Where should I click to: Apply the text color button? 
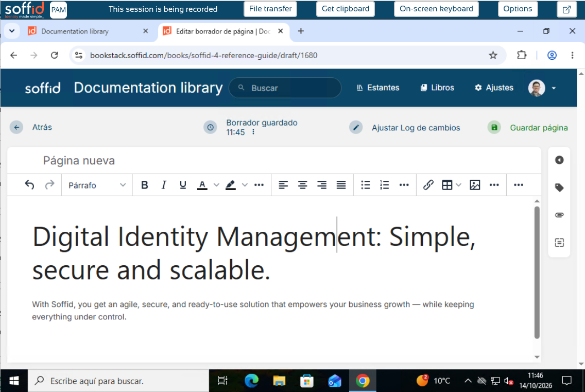202,185
